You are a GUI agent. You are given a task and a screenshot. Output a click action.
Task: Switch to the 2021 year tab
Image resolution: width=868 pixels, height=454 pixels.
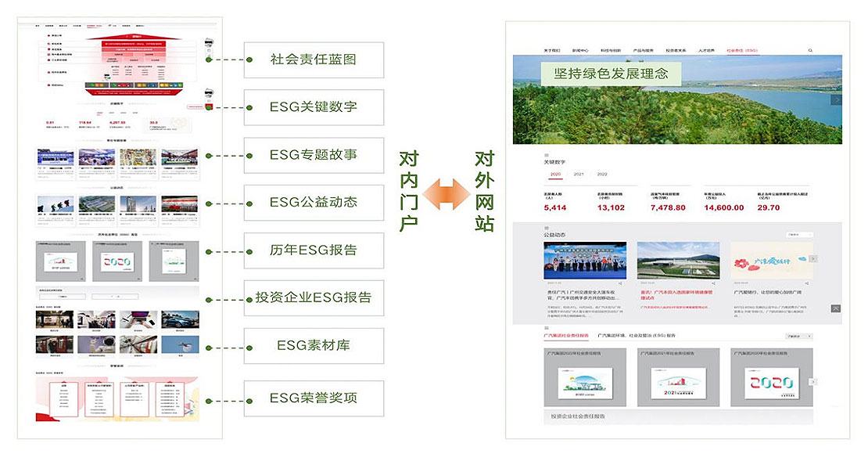(579, 175)
